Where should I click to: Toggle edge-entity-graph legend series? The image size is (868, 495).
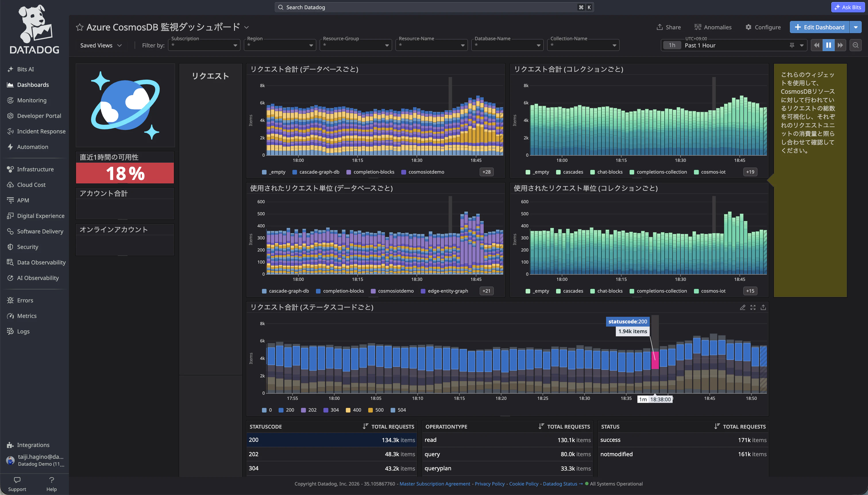(x=445, y=291)
